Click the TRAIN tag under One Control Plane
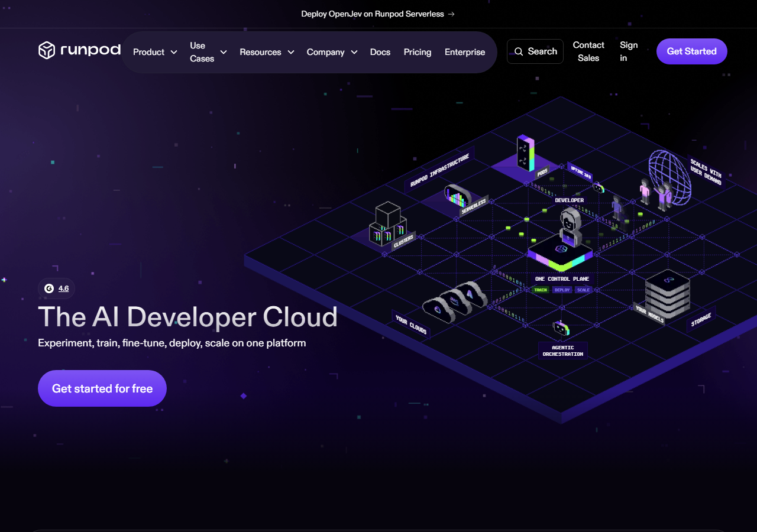The image size is (757, 532). coord(541,290)
